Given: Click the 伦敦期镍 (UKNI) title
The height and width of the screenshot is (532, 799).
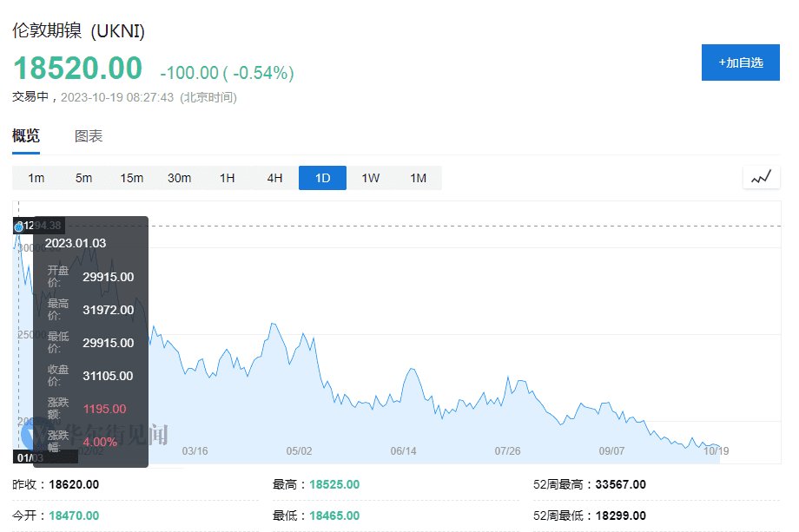Looking at the screenshot, I should [x=78, y=30].
